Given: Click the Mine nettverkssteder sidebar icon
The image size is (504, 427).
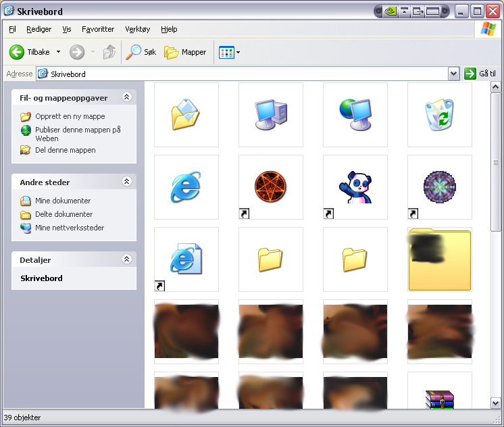Looking at the screenshot, I should (x=26, y=228).
